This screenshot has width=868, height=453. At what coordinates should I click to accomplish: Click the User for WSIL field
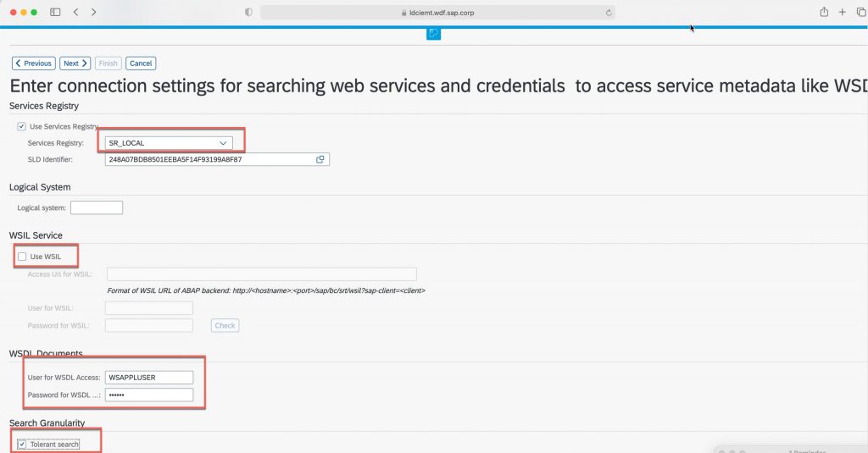click(x=149, y=308)
